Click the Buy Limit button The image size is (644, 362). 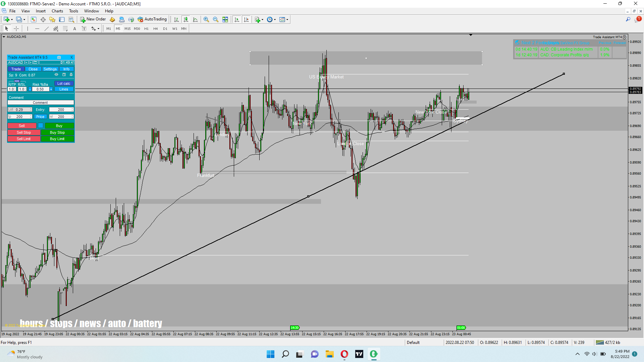tap(57, 139)
